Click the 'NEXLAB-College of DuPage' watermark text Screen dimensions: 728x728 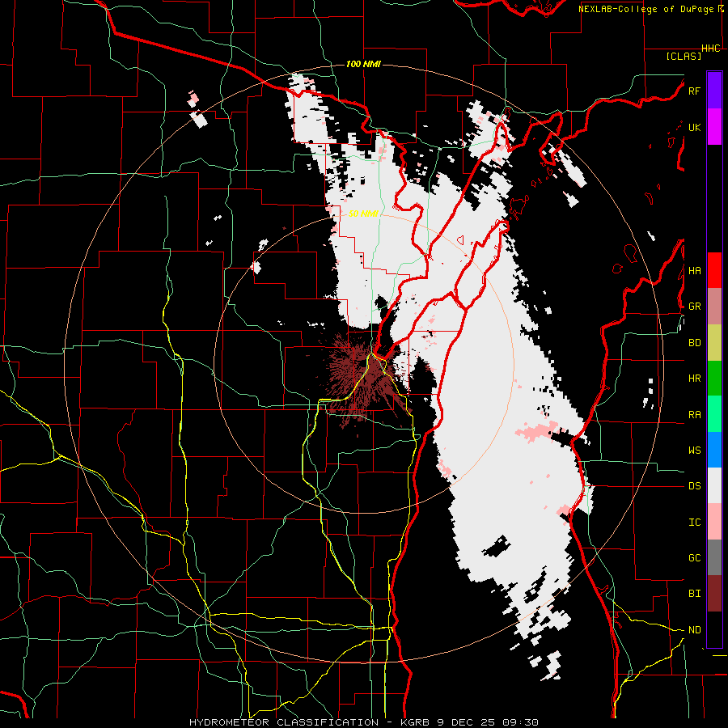click(645, 9)
